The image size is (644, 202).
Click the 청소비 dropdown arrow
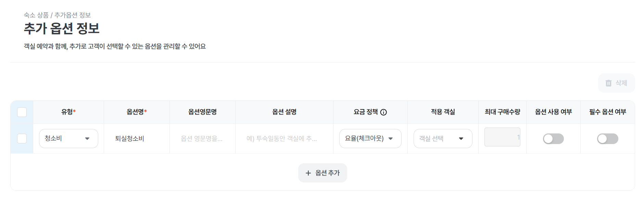pyautogui.click(x=87, y=139)
